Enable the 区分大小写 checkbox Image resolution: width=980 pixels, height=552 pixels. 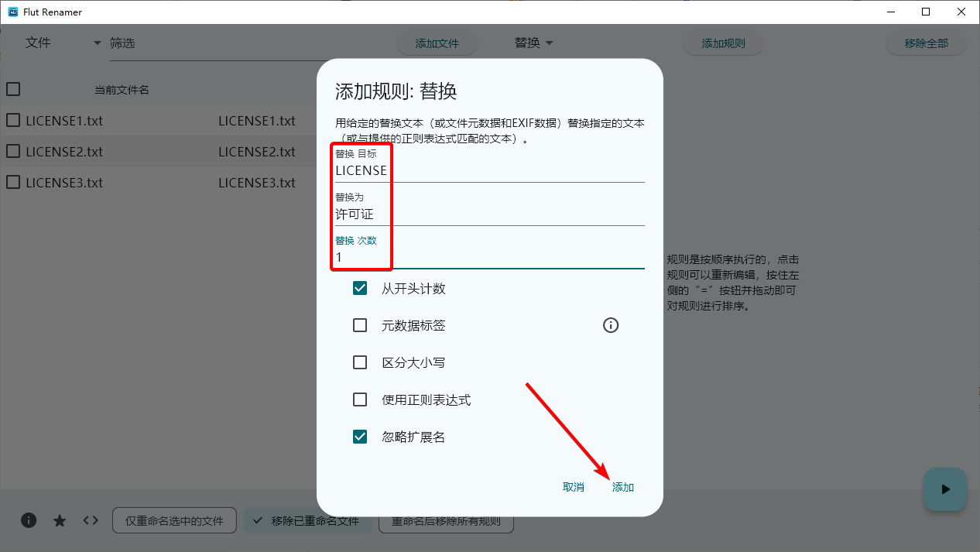[x=360, y=362]
